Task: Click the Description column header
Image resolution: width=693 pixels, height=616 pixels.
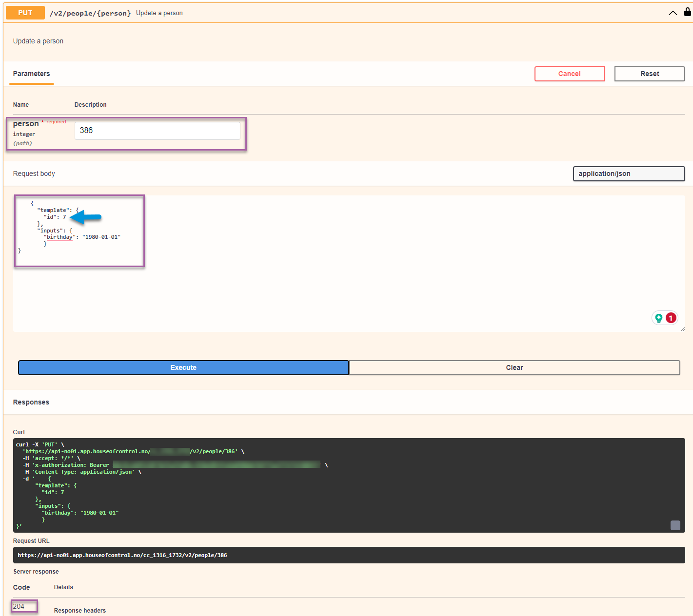Action: 90,105
